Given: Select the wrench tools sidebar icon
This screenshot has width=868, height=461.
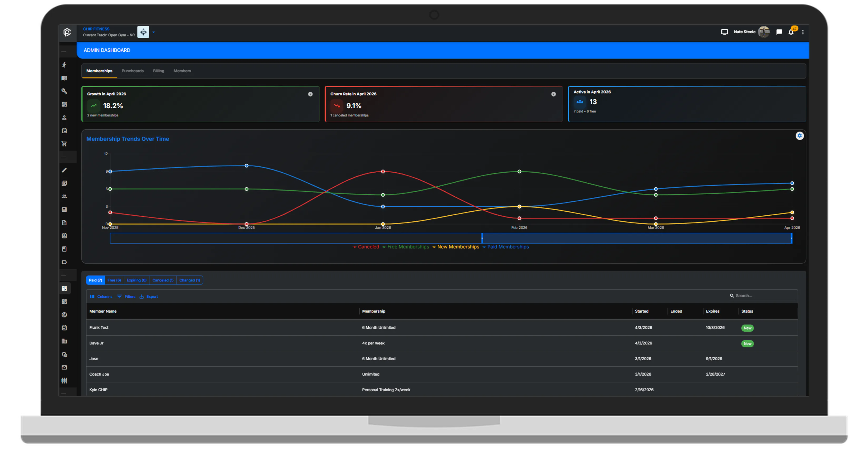Looking at the screenshot, I should pos(64,91).
